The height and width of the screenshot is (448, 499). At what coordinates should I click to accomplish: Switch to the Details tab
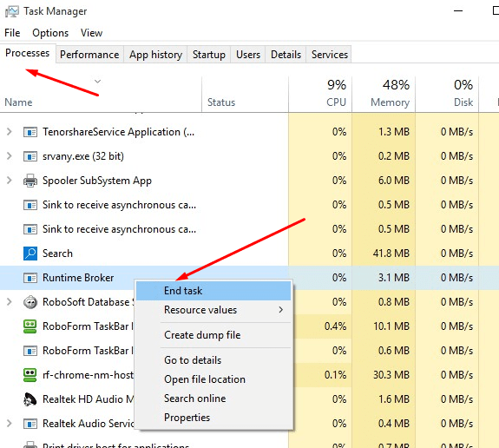[286, 55]
